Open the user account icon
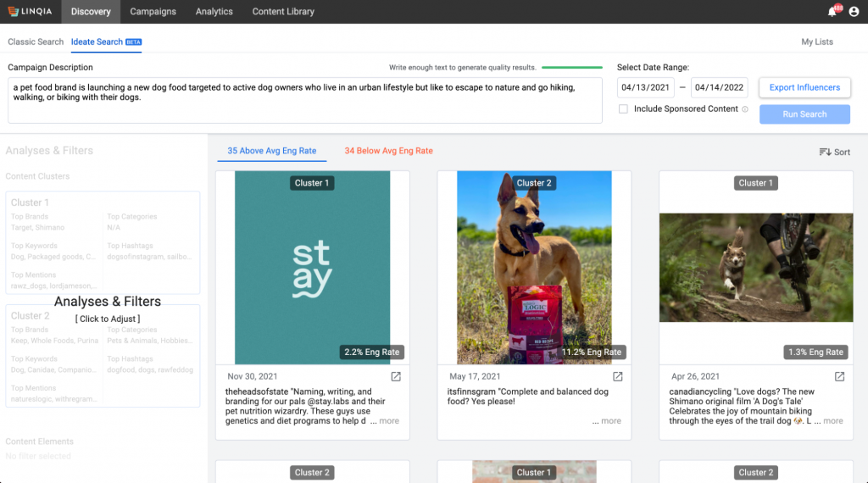This screenshot has height=483, width=868. click(854, 12)
